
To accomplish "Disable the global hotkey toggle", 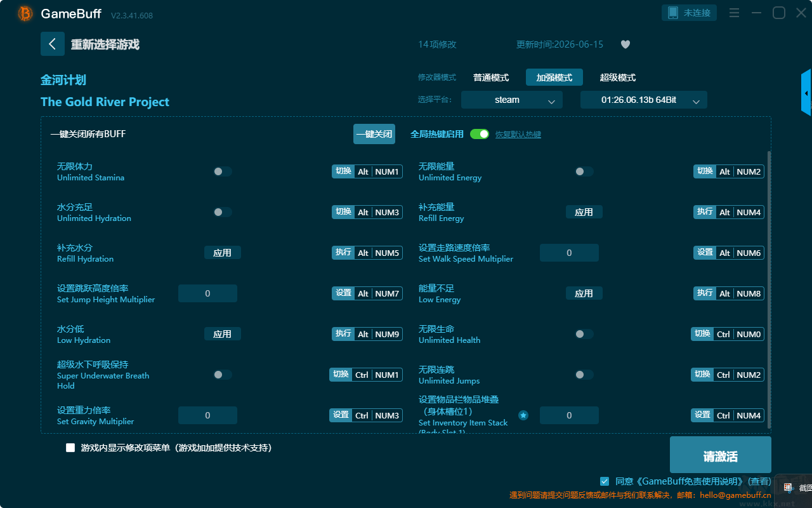I will (480, 134).
